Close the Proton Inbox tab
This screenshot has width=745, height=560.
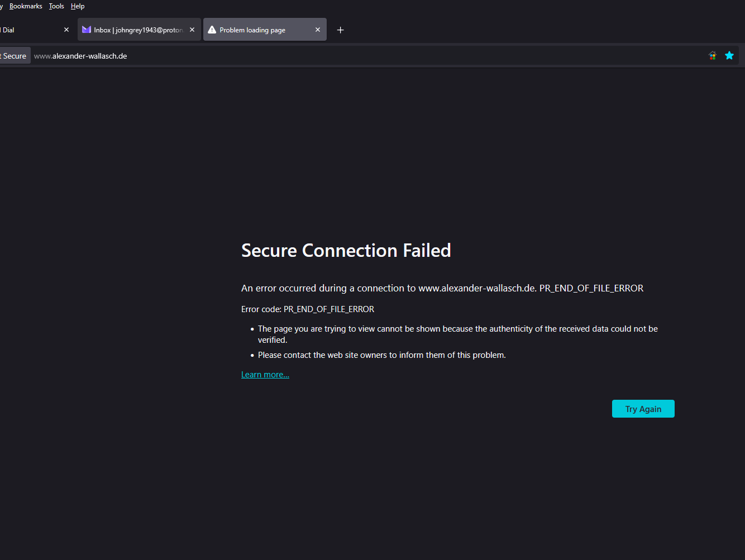click(x=192, y=30)
